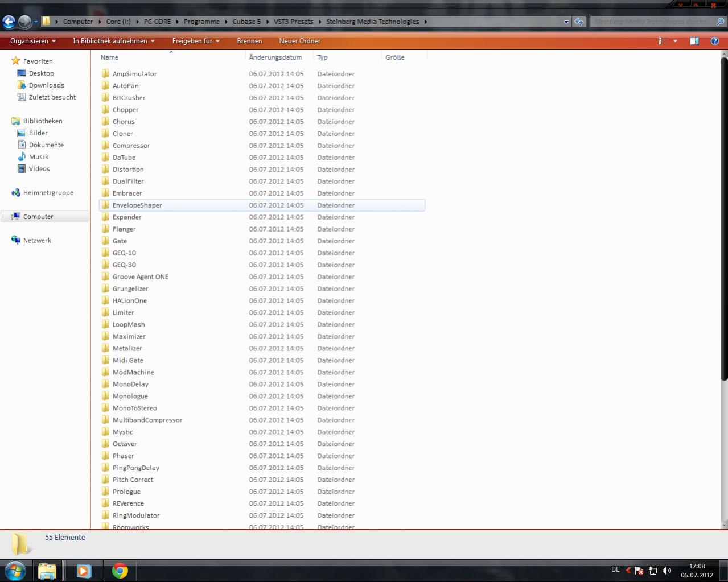Screen dimensions: 728x582
Task: Open the address bar history dropdown arrow
Action: pyautogui.click(x=566, y=22)
